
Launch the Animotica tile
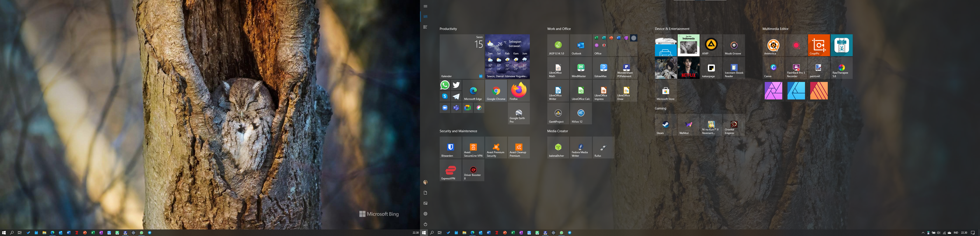point(773,45)
